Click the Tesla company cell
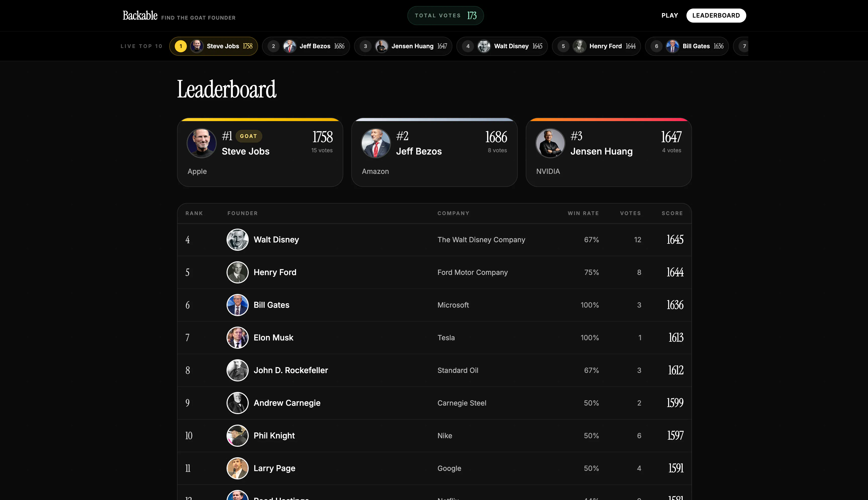Screen dimensions: 868x500 click(x=446, y=338)
